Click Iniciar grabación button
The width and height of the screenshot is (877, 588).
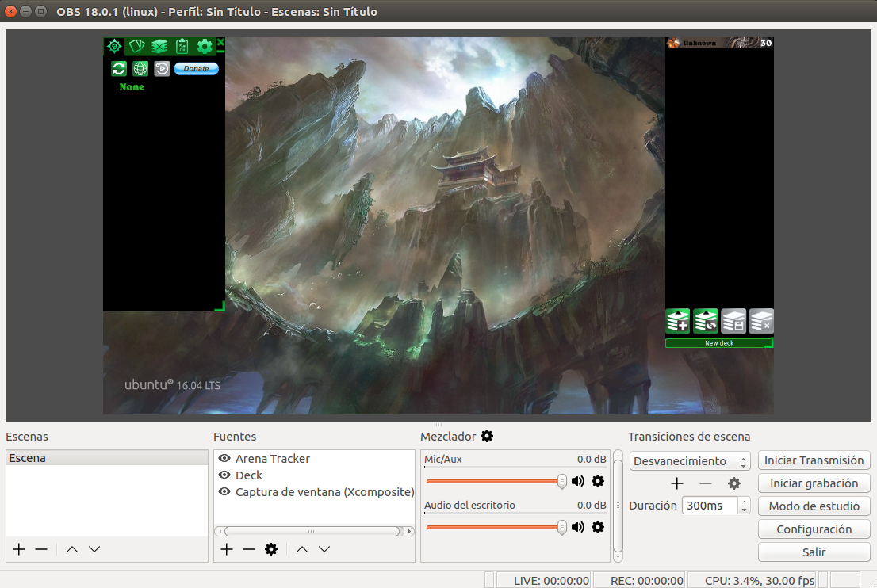pos(814,483)
